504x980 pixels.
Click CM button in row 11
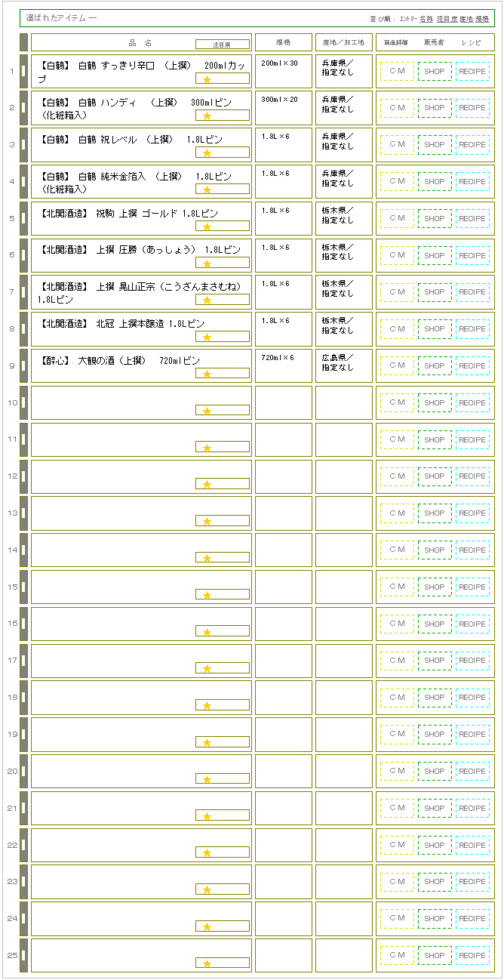point(397,439)
